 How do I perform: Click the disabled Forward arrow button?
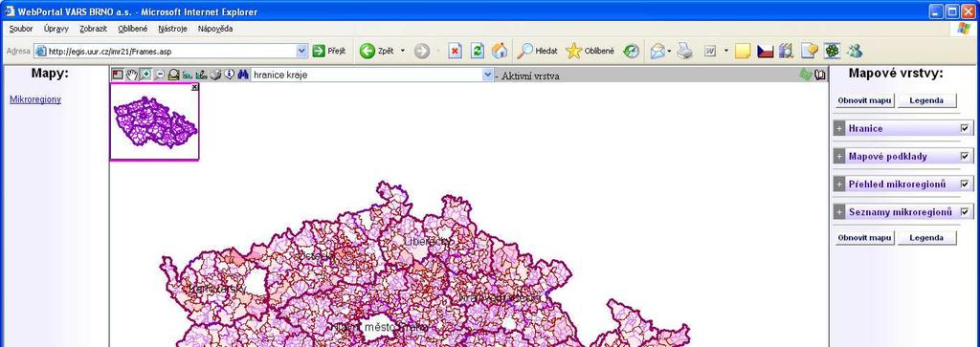(x=422, y=52)
